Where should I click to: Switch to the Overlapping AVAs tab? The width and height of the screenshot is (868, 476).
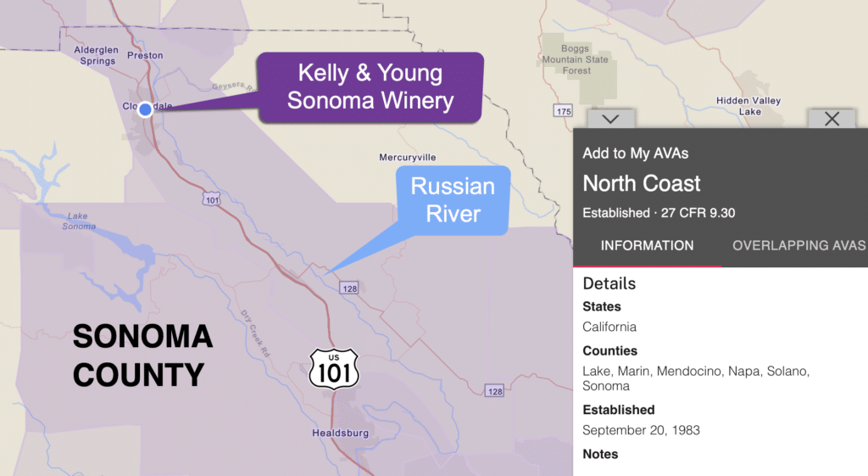[x=798, y=245]
